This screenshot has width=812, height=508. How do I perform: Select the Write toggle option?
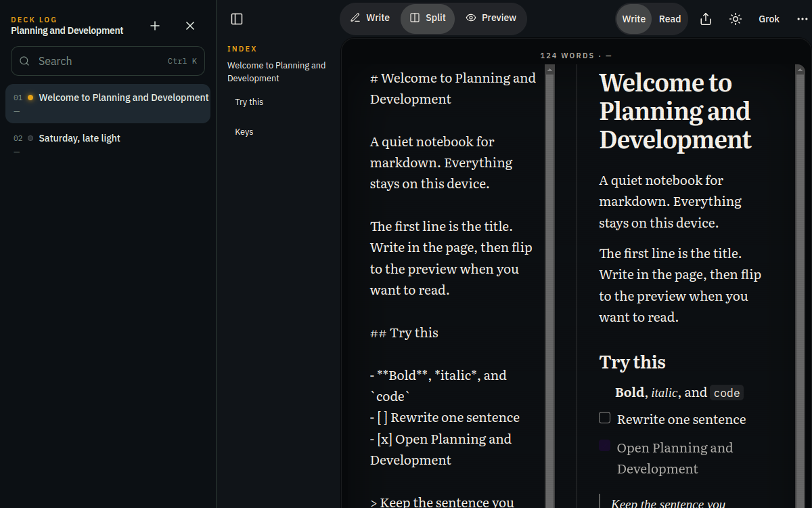coord(634,19)
